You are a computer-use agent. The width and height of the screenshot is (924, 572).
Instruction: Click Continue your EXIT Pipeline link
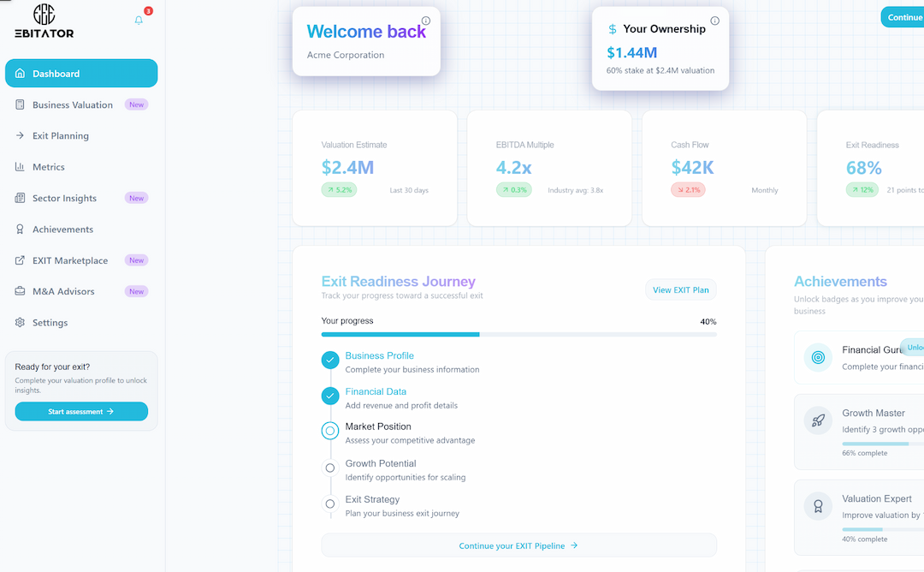tap(519, 545)
